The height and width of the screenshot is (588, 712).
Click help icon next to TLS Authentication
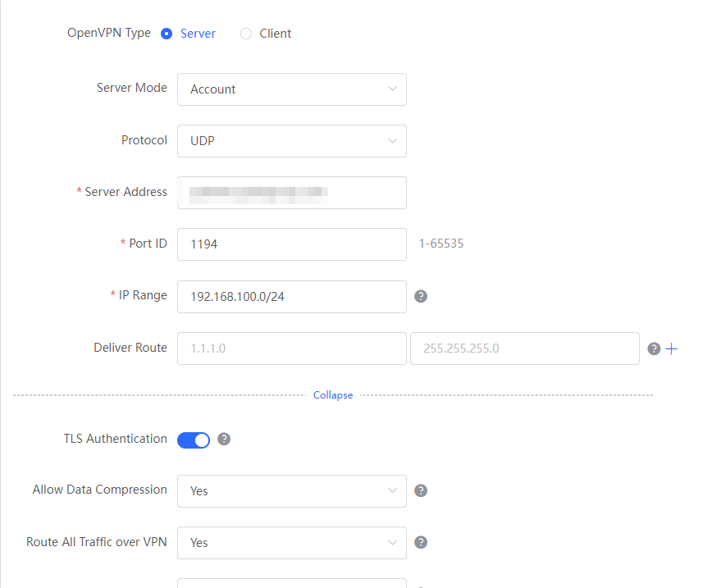click(x=224, y=439)
